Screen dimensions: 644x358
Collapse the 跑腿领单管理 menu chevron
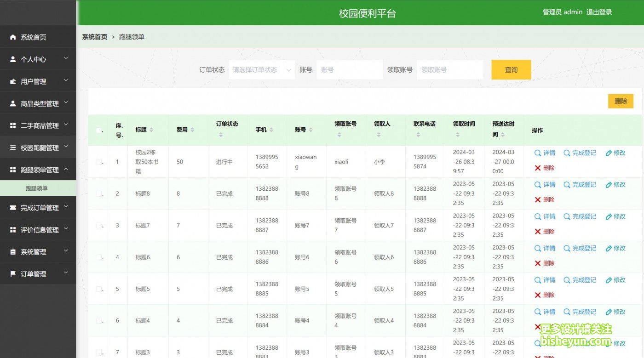point(66,169)
